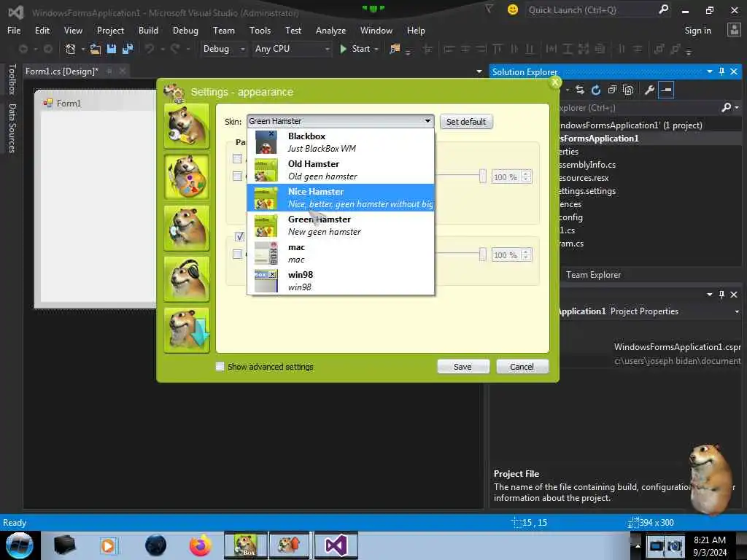Click the Set default button
The image size is (747, 560).
tap(466, 122)
